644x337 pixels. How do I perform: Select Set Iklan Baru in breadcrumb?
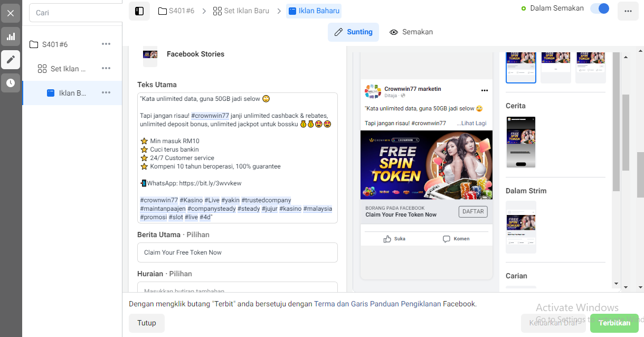coord(241,11)
